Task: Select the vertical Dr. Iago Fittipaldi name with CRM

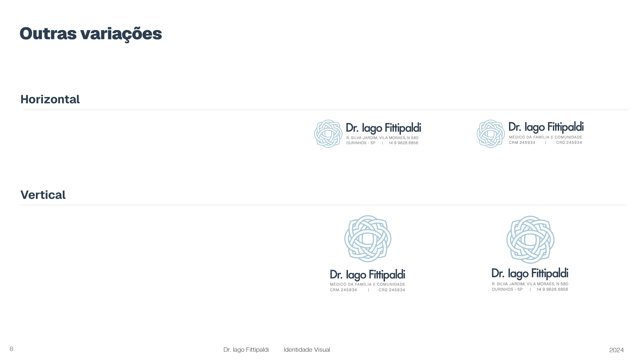Action: click(x=367, y=275)
